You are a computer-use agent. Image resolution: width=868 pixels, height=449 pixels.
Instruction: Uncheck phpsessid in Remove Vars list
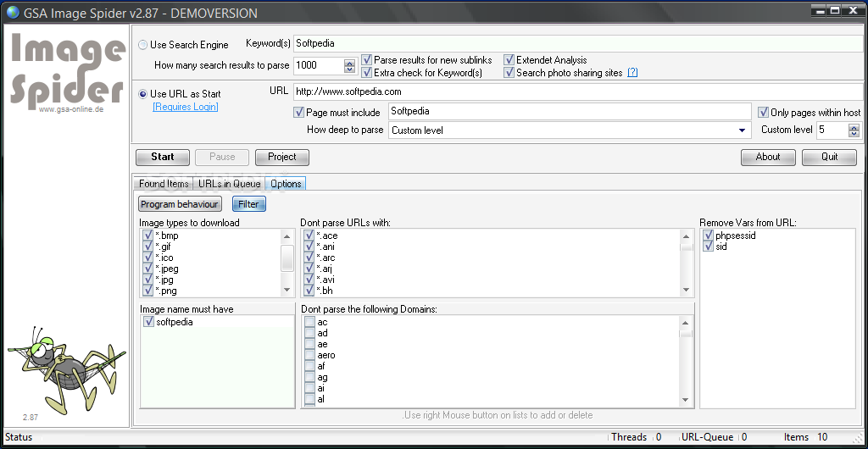click(x=708, y=236)
